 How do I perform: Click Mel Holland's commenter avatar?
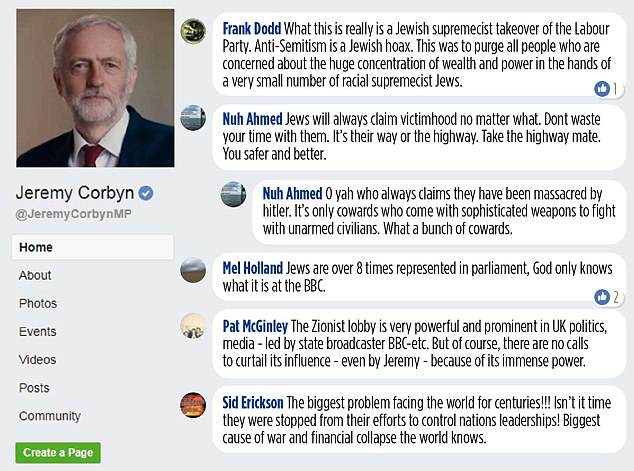point(193,270)
